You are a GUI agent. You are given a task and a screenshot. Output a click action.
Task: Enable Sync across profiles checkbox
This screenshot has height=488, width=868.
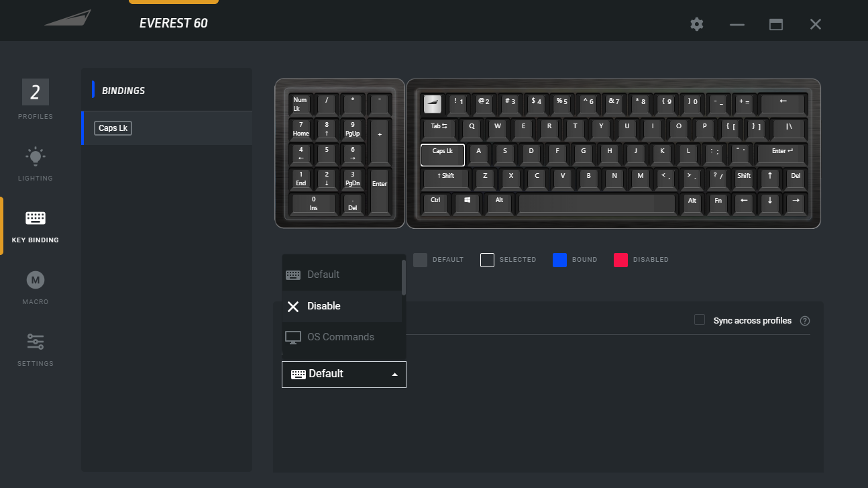pos(700,320)
